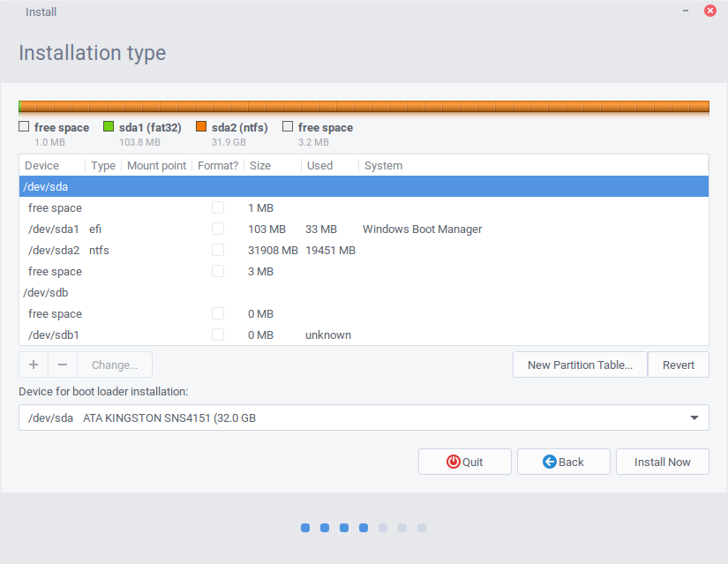Click Install Now
The width and height of the screenshot is (728, 564).
click(x=663, y=462)
